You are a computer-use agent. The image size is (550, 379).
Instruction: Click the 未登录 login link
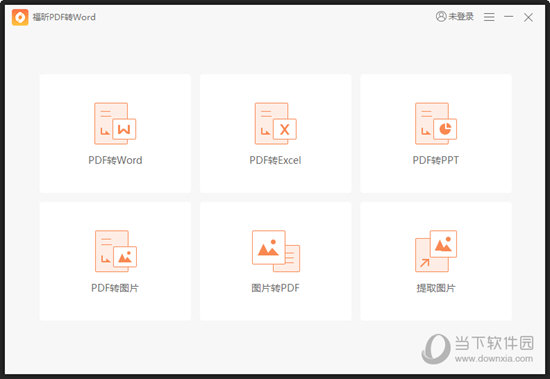coord(461,16)
